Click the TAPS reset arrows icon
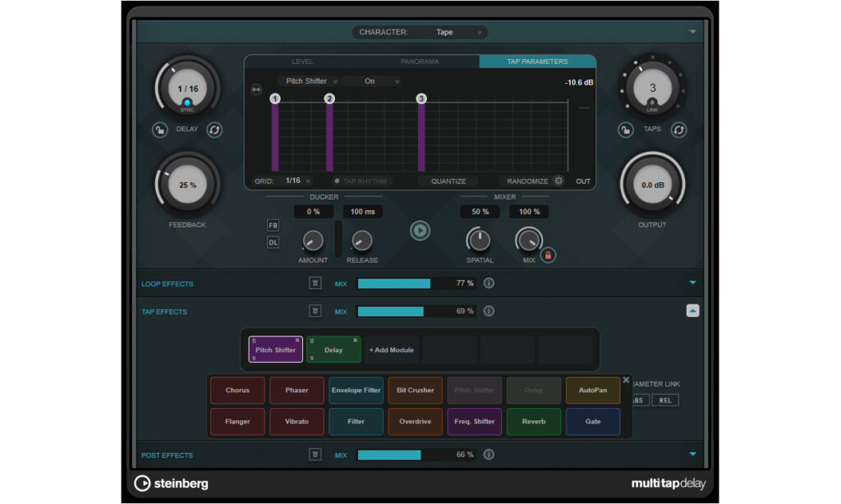841x504 pixels. pos(678,130)
